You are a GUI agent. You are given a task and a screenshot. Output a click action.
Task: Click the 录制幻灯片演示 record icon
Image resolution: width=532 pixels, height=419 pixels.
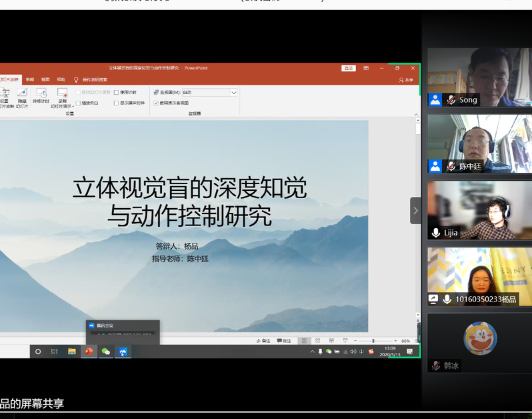click(62, 93)
